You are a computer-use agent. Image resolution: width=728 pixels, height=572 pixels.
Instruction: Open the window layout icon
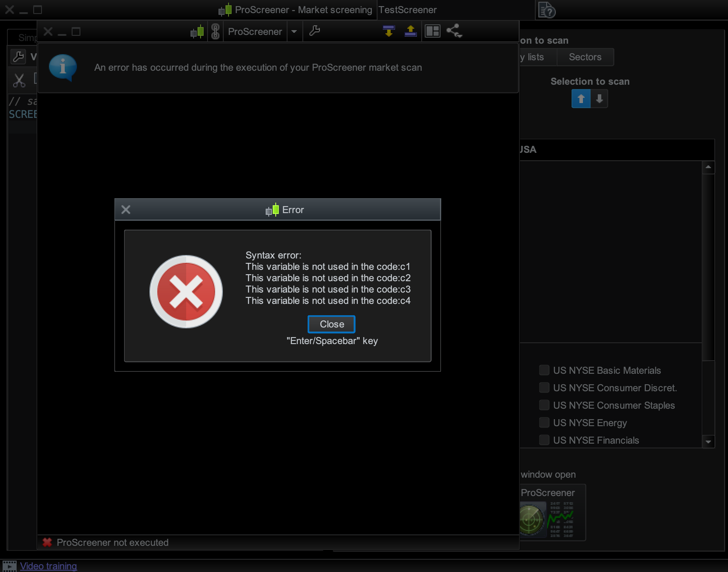coord(433,31)
